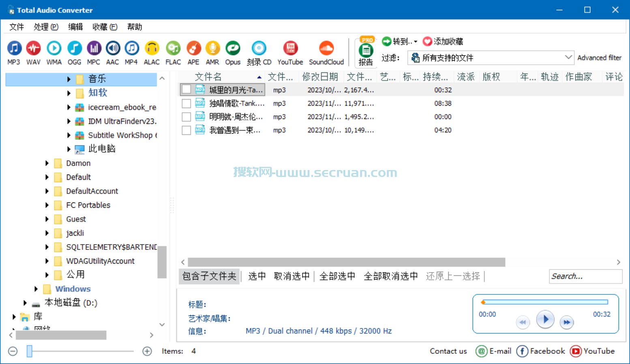Open Facebook contact link
Image resolution: width=630 pixels, height=364 pixels.
click(540, 351)
